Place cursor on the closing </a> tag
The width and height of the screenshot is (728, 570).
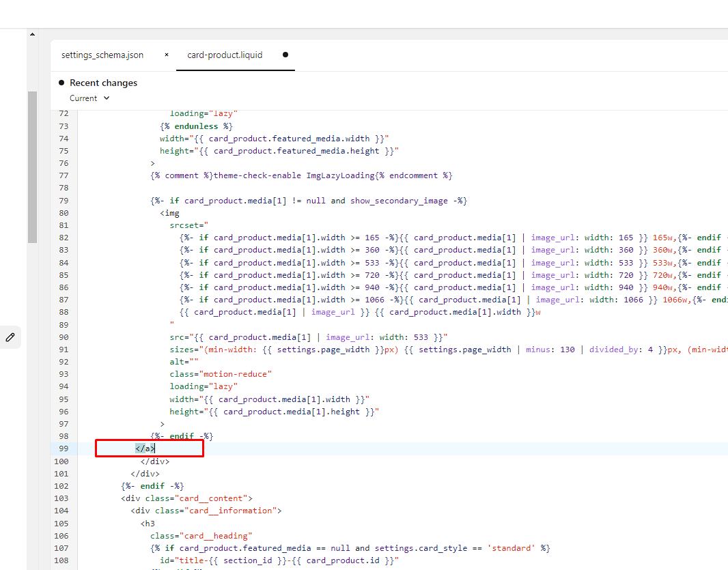pyautogui.click(x=145, y=448)
